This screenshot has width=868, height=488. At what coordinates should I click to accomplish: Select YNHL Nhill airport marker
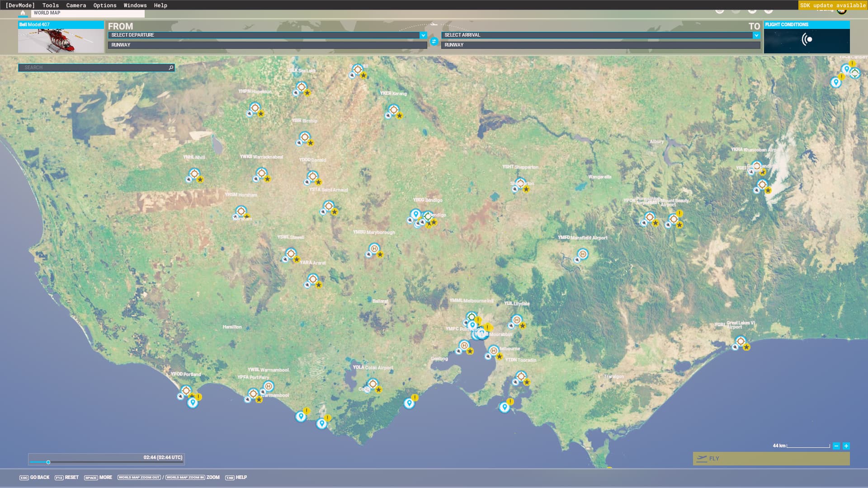[194, 174]
